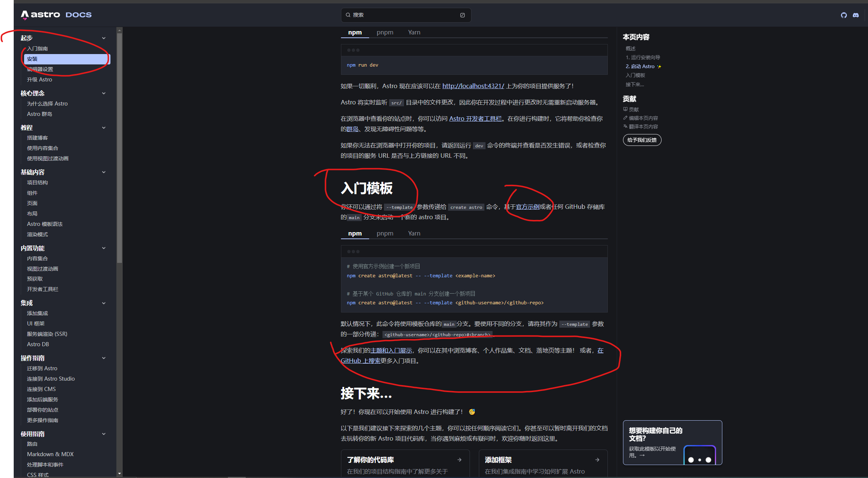Select the npm tab above npm run dev
This screenshot has width=868, height=478.
[355, 33]
